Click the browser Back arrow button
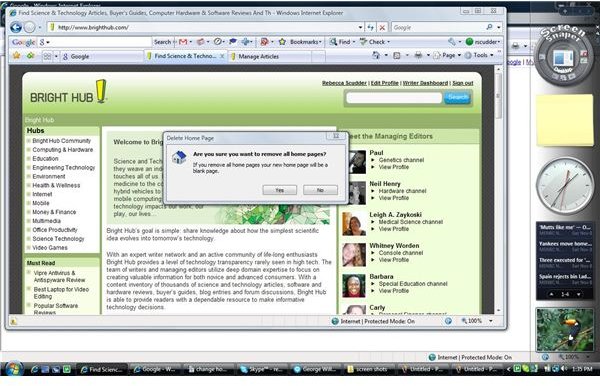 point(16,27)
